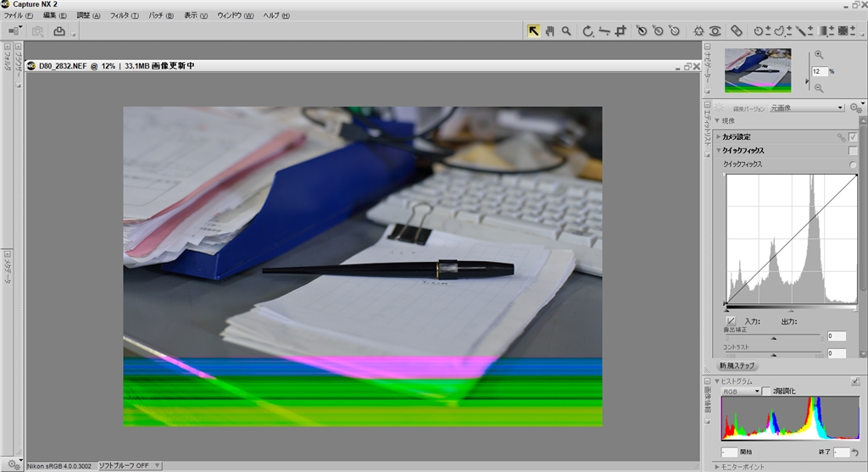Expand the カメラ設定 section
868x472 pixels.
719,136
